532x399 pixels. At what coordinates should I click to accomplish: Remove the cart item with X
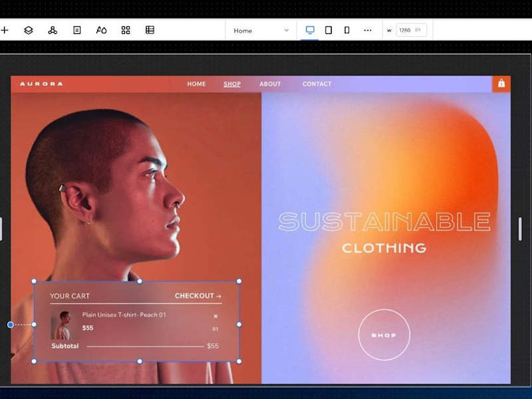click(215, 317)
